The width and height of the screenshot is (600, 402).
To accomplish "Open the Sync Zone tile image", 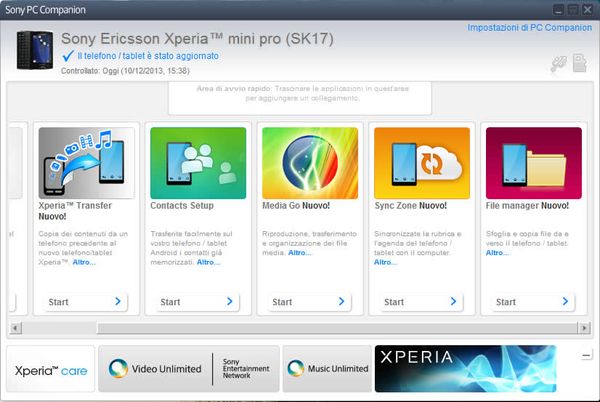I will [422, 163].
